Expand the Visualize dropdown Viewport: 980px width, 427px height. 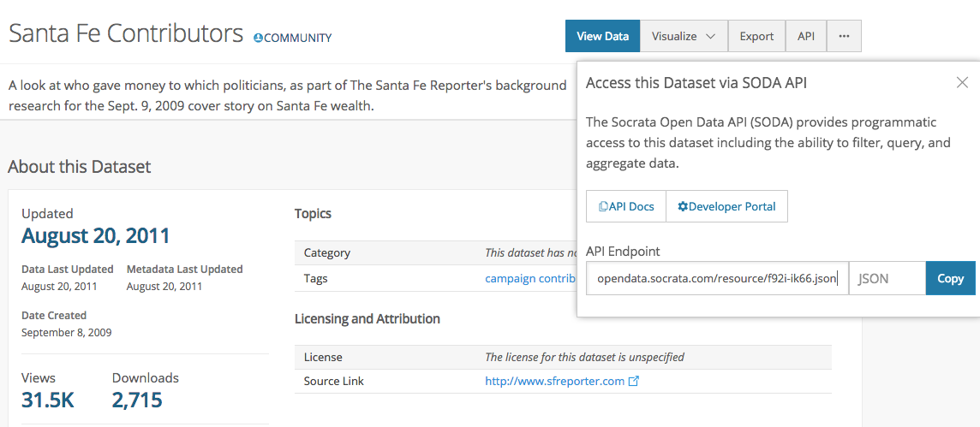(684, 36)
